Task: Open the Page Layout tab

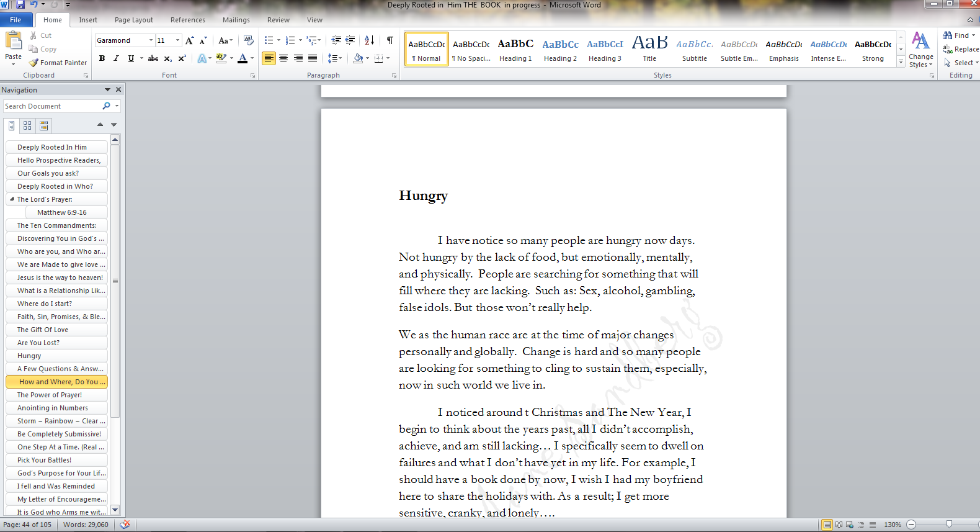Action: click(133, 20)
